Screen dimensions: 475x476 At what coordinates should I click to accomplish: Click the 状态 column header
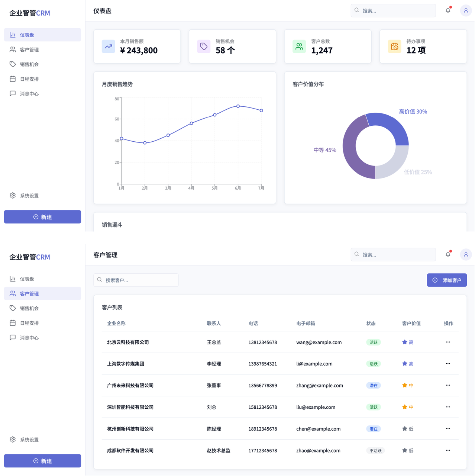[371, 324]
